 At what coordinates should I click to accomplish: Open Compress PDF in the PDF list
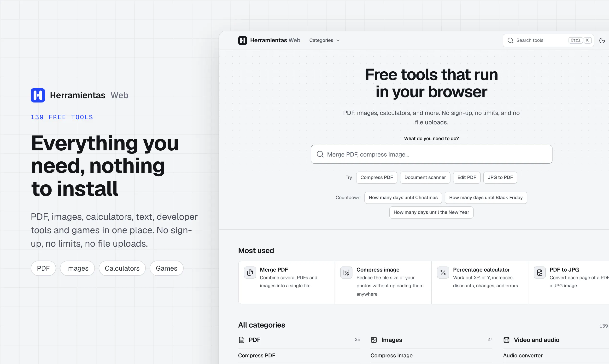pyautogui.click(x=256, y=356)
